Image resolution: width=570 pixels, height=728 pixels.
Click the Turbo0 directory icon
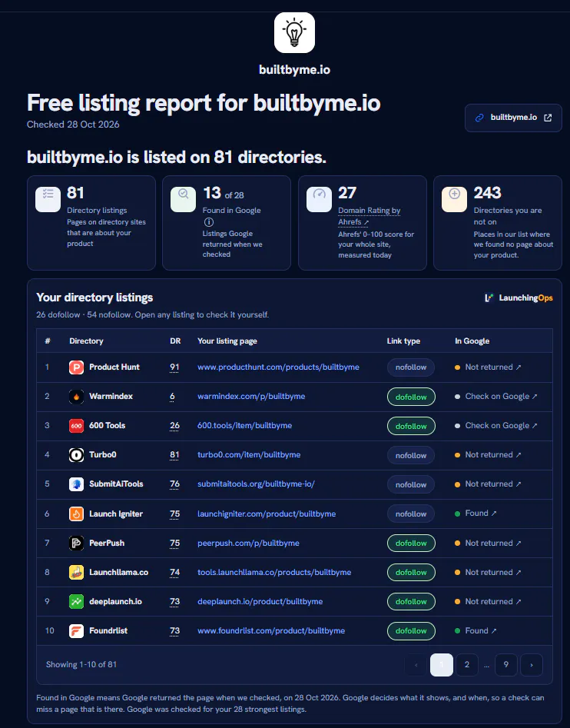click(x=76, y=455)
